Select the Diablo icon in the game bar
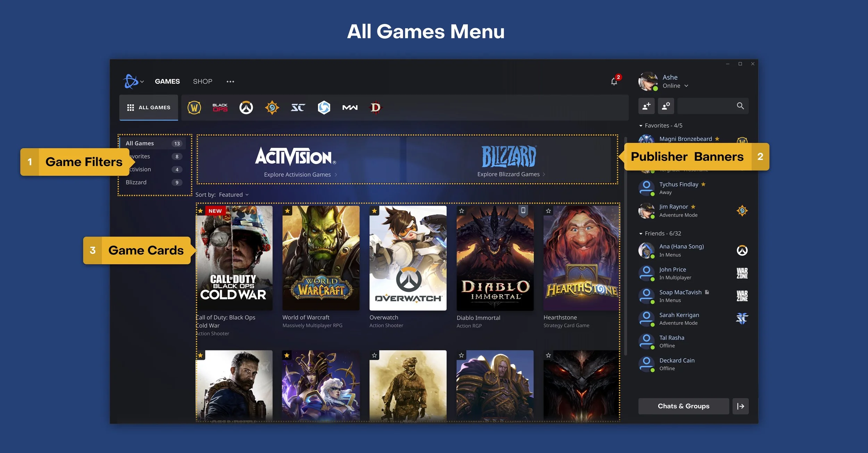Image resolution: width=868 pixels, height=453 pixels. pyautogui.click(x=375, y=108)
